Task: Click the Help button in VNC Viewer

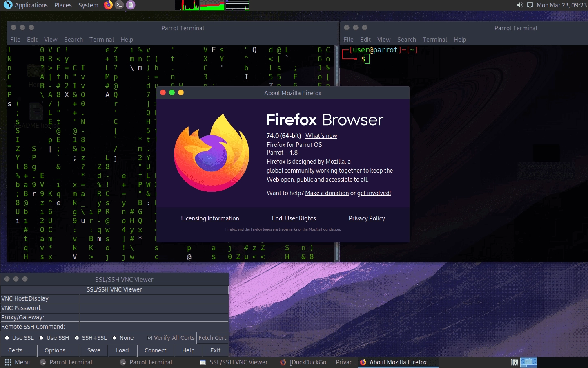Action: (188, 350)
